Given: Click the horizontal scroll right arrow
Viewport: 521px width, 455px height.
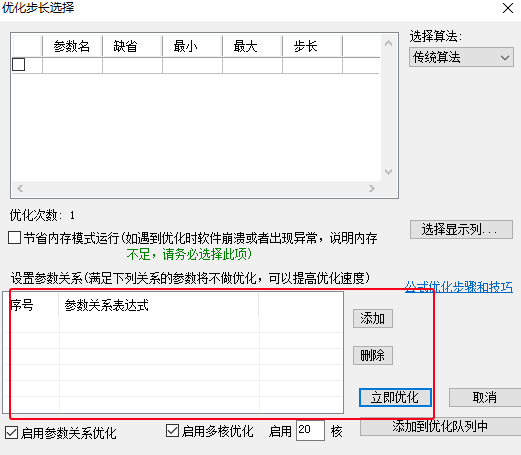Looking at the screenshot, I should click(372, 189).
